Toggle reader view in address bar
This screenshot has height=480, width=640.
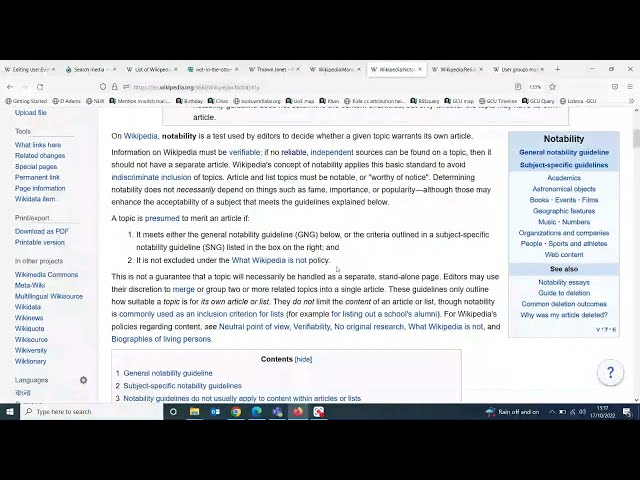click(x=518, y=87)
